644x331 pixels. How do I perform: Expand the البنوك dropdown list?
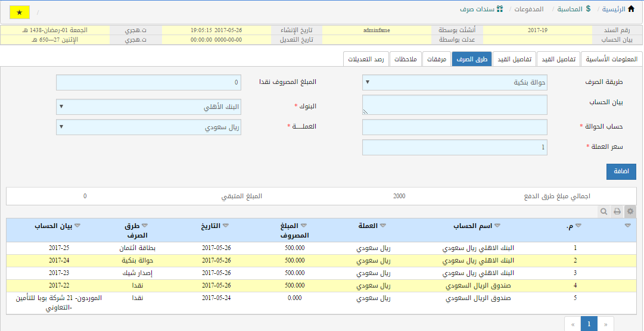148,107
